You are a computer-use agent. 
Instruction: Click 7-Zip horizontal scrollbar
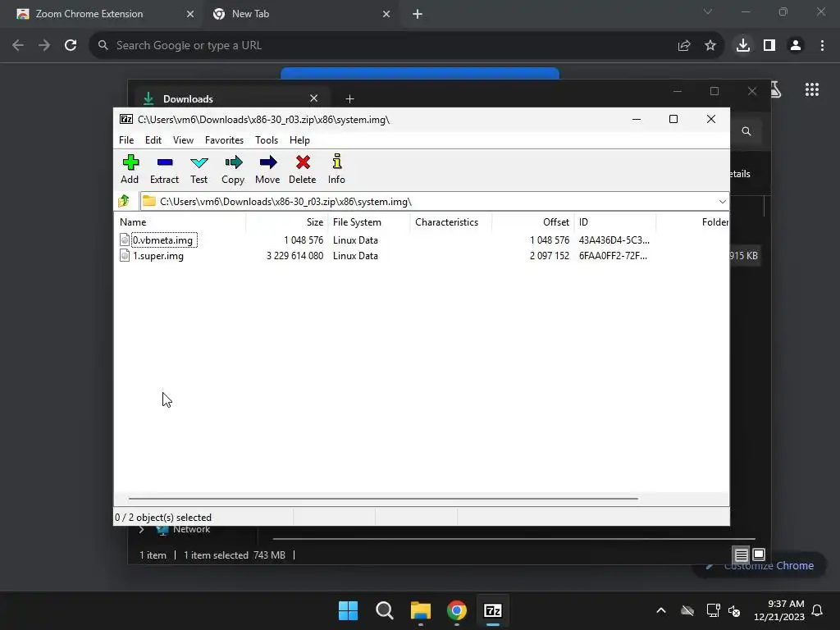[x=383, y=498]
